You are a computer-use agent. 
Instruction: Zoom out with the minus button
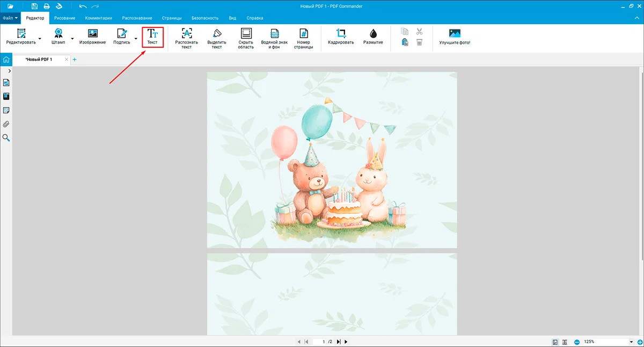577,342
